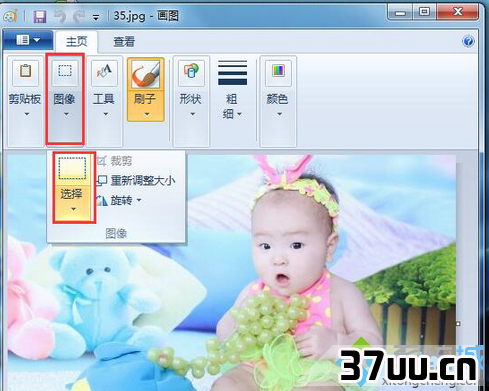
Task: Open the Tools (工具) group icon
Action: [x=104, y=72]
